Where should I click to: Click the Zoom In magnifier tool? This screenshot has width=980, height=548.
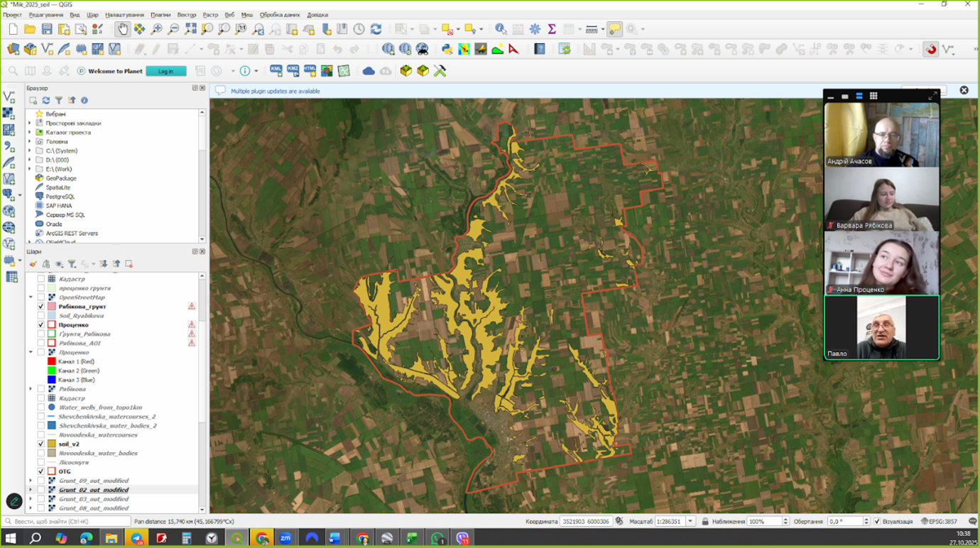pos(156,29)
